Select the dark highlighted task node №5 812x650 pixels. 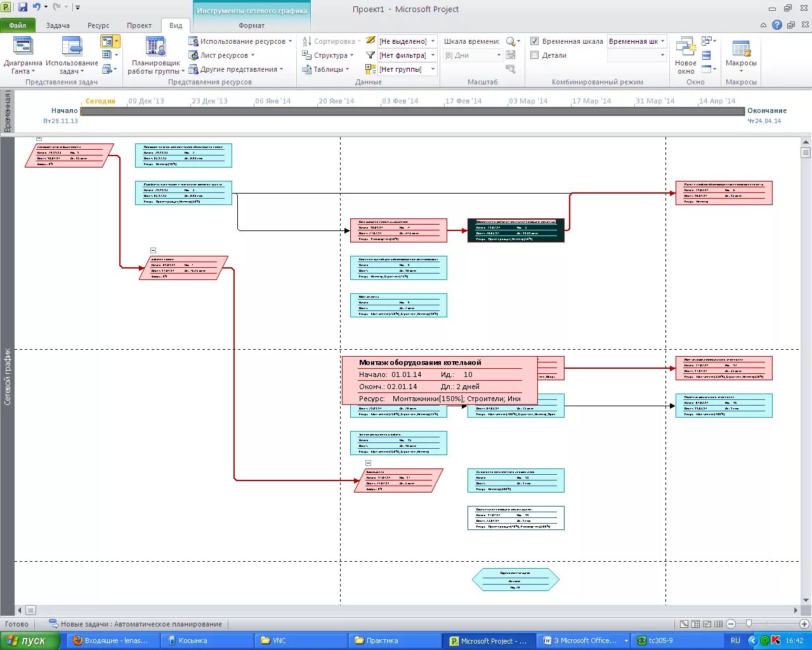516,230
